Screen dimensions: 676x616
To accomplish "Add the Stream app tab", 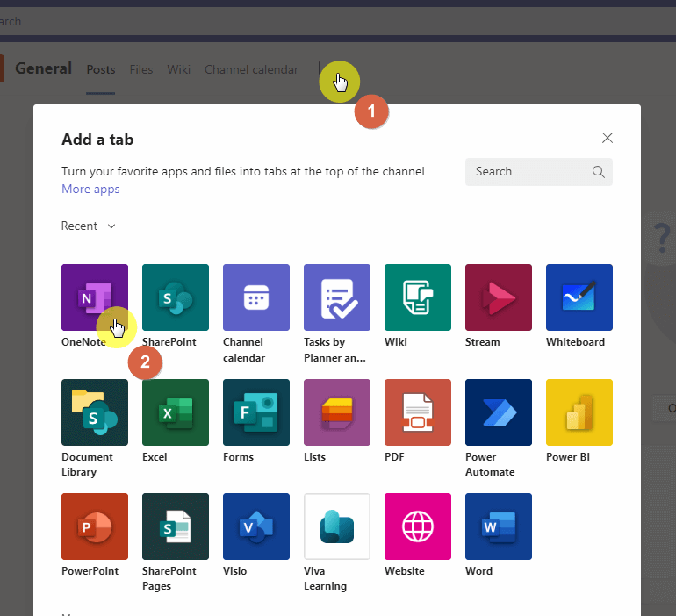I will pos(499,297).
